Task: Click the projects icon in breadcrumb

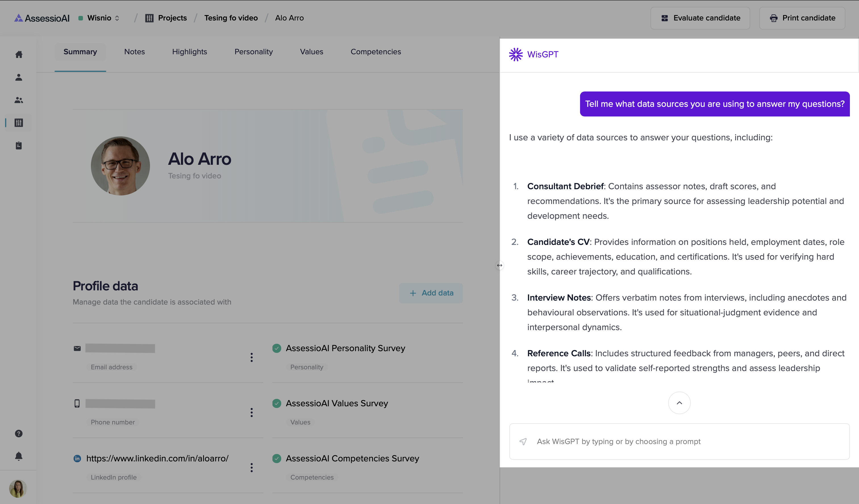Action: (x=149, y=18)
